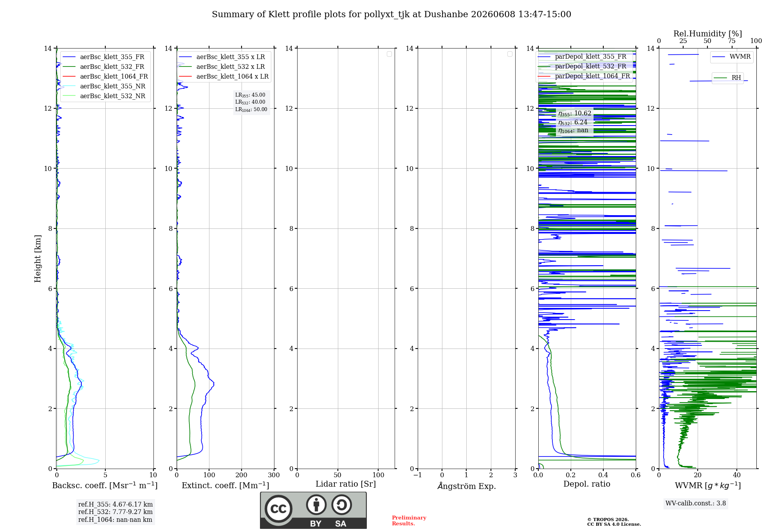
Task: Click the Depol. ratio axis label
Action: click(587, 484)
